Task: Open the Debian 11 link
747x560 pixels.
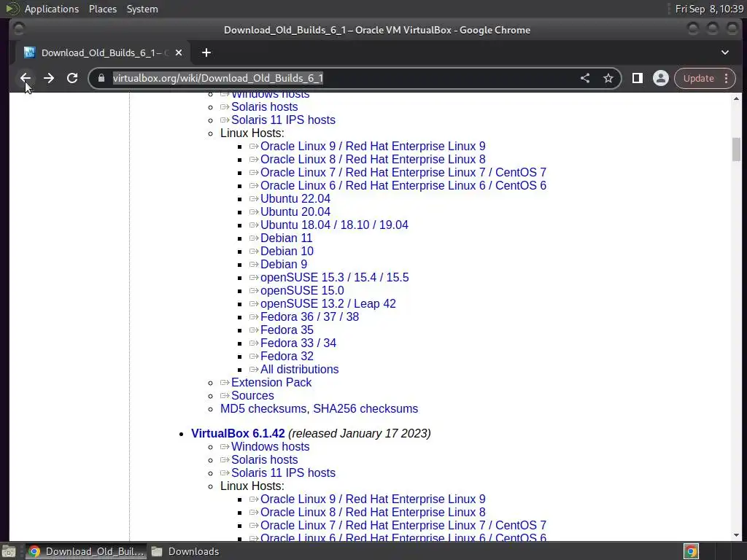Action: pos(286,238)
